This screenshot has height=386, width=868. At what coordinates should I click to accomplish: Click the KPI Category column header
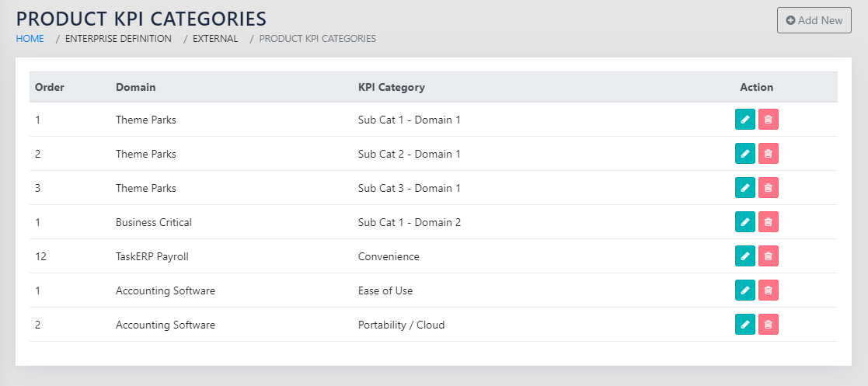click(x=391, y=87)
